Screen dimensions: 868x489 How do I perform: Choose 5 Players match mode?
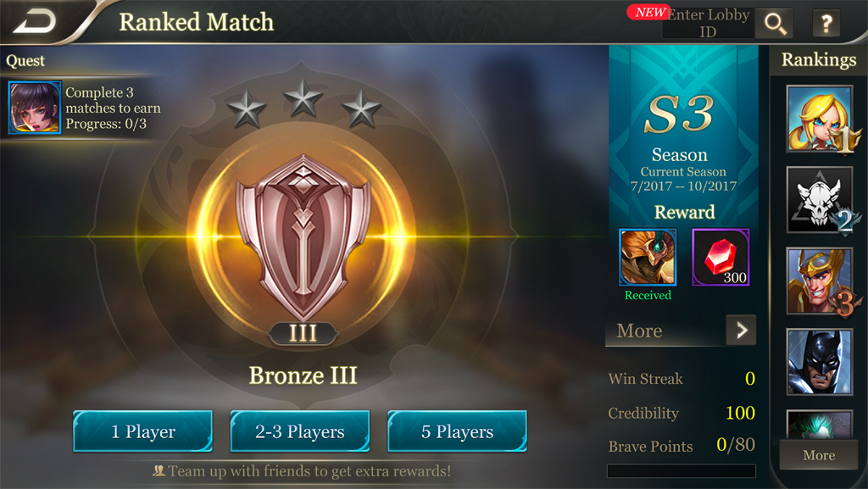457,431
